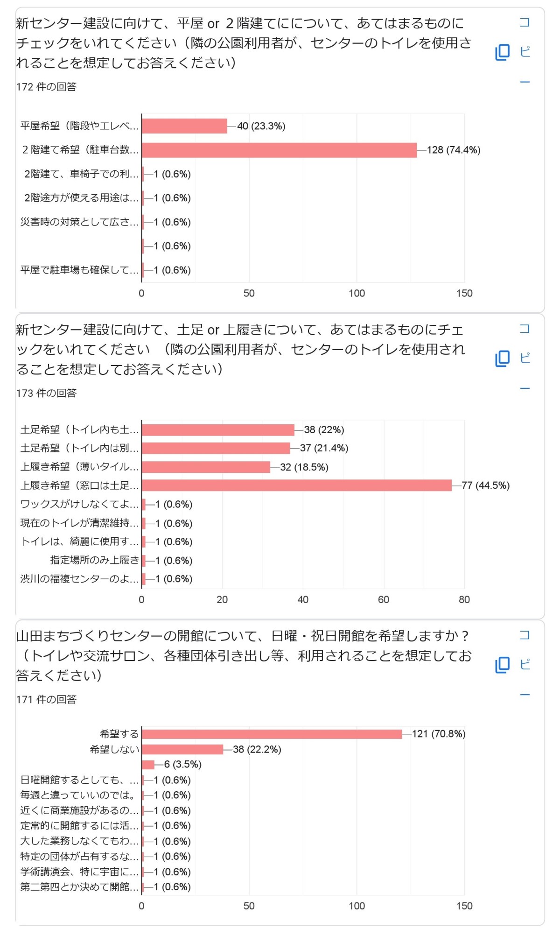Click the 平屋で駐車場も確保して… axis label
Viewport: 560px width, 928px height.
point(79,270)
